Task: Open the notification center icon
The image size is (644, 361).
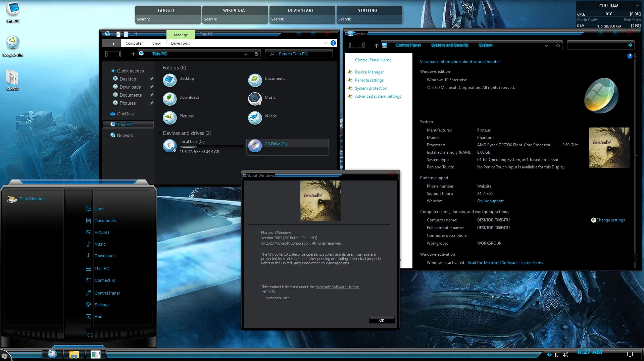Action: tap(630, 355)
